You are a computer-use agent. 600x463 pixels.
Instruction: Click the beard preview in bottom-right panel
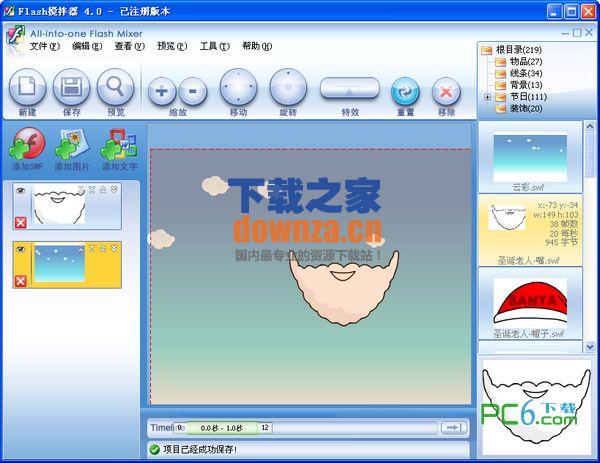[x=536, y=406]
